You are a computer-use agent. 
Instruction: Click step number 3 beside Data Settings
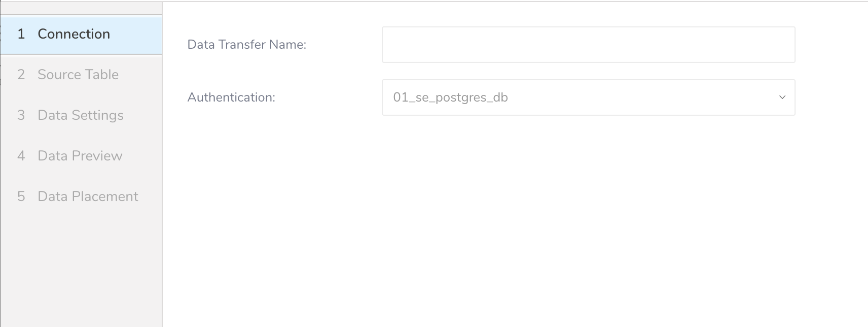point(21,115)
